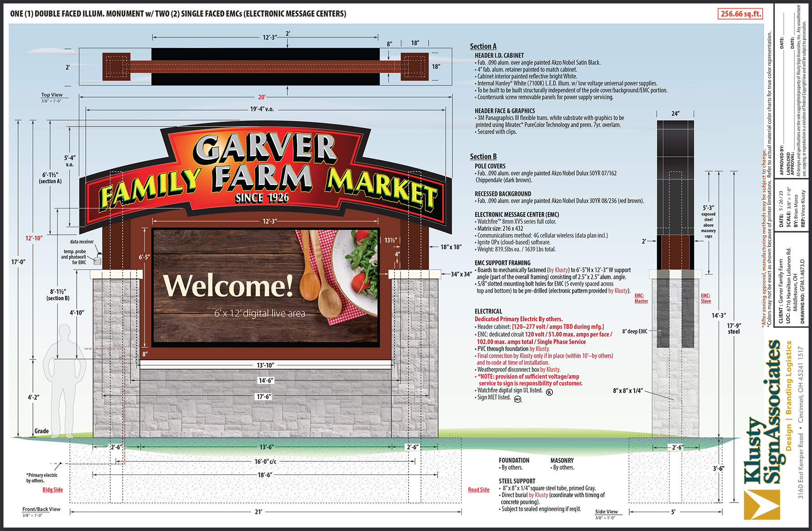Click the "Welcome!" text on the EMC screen
This screenshot has height=531, width=812.
click(228, 286)
